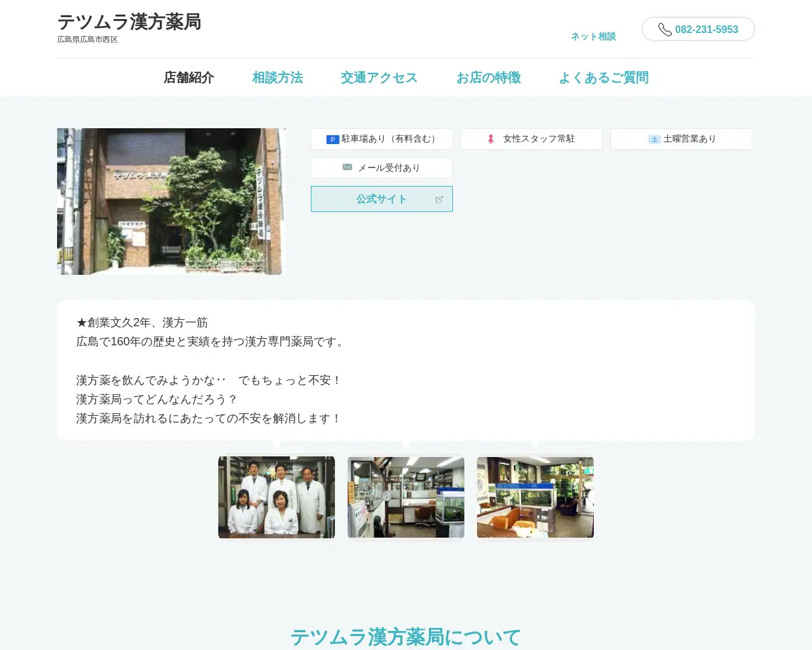Click the 広島県広島市西区 location text

(x=88, y=39)
